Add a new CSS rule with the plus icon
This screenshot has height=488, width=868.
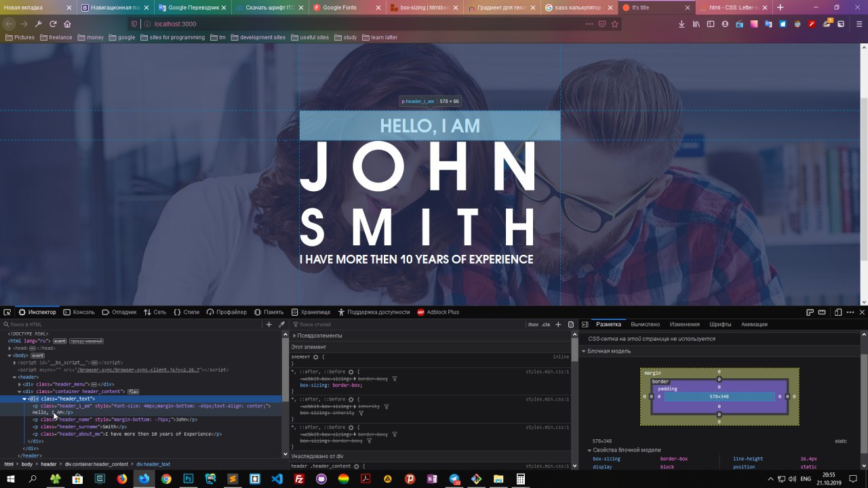[559, 325]
